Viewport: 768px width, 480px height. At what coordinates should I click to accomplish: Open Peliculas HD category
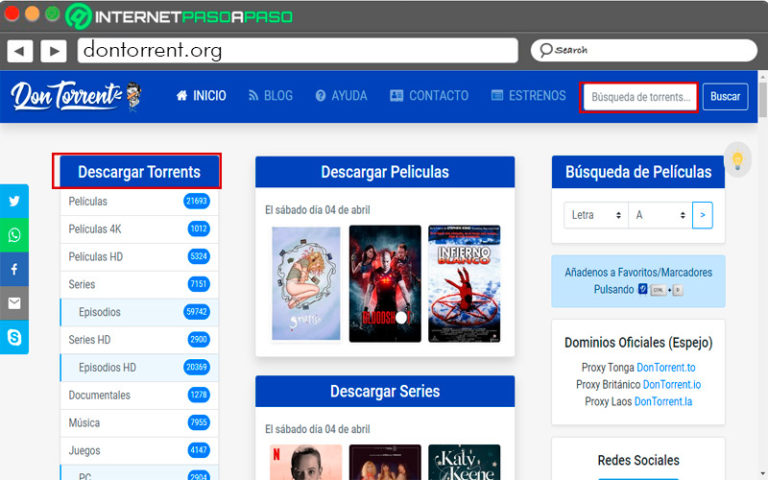[139, 257]
